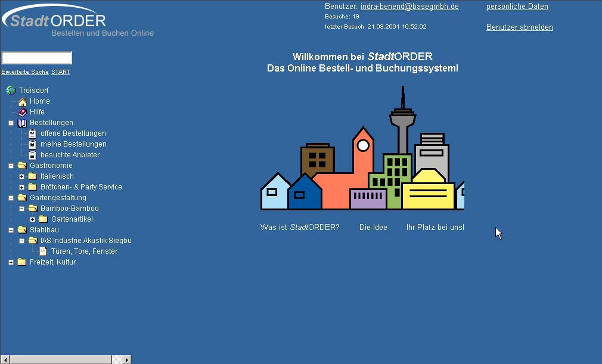Collapse the Gastronomie category
Viewport: 602px width, 364px height.
pos(11,166)
